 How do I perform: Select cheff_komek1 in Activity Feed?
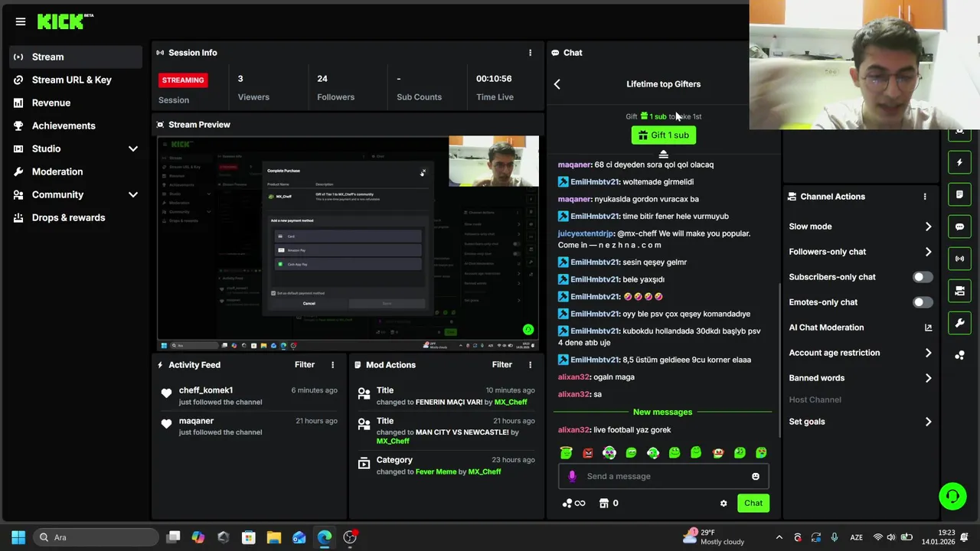pos(206,390)
